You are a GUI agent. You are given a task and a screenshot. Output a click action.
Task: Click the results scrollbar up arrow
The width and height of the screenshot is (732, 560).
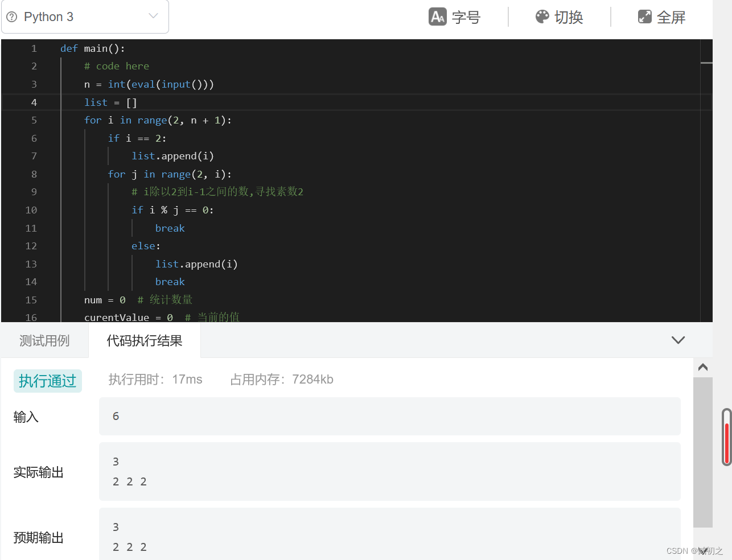click(x=703, y=367)
